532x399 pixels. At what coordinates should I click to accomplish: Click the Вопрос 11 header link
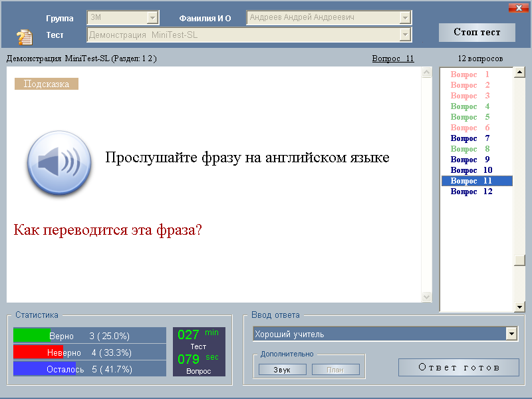pos(392,59)
